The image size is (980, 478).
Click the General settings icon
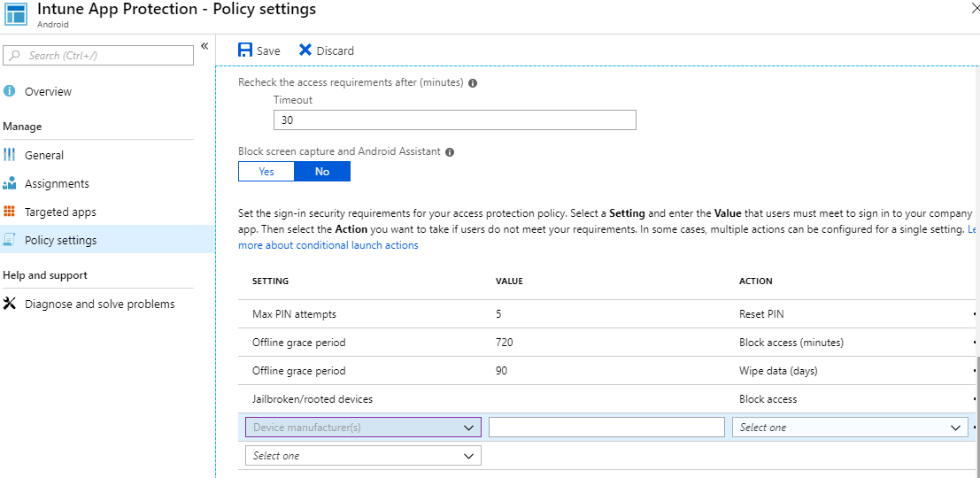coord(10,155)
